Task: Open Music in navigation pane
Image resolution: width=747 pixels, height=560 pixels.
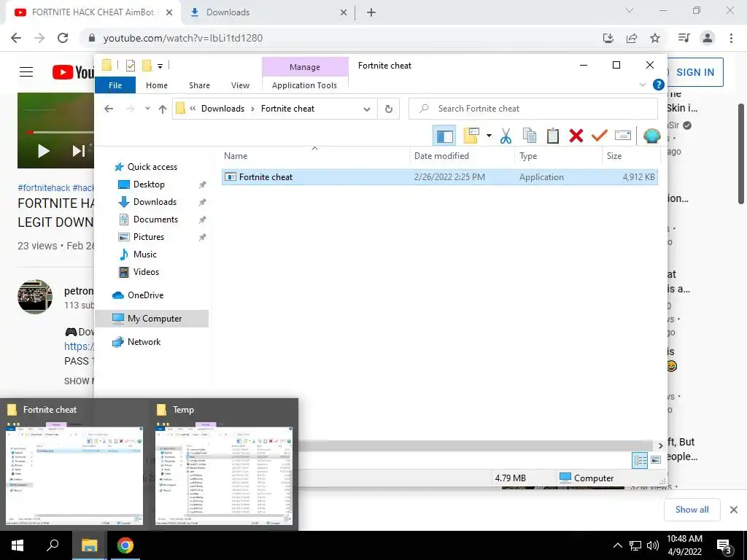Action: (144, 254)
